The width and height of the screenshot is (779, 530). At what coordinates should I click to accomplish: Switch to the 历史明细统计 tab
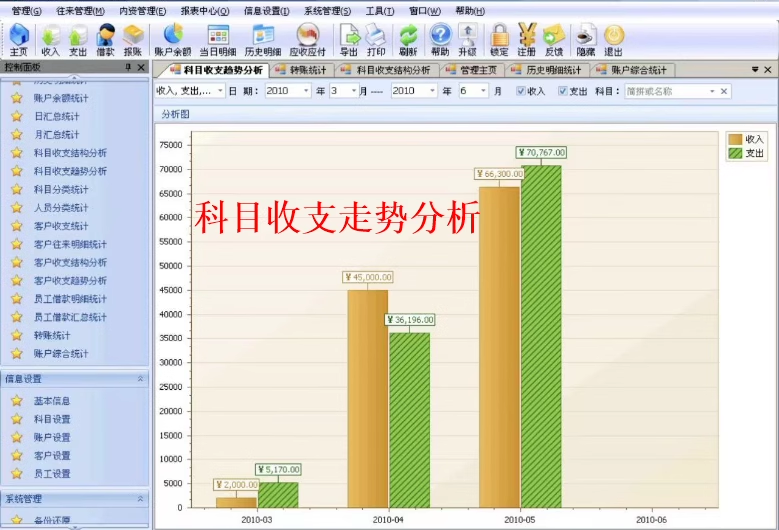547,70
